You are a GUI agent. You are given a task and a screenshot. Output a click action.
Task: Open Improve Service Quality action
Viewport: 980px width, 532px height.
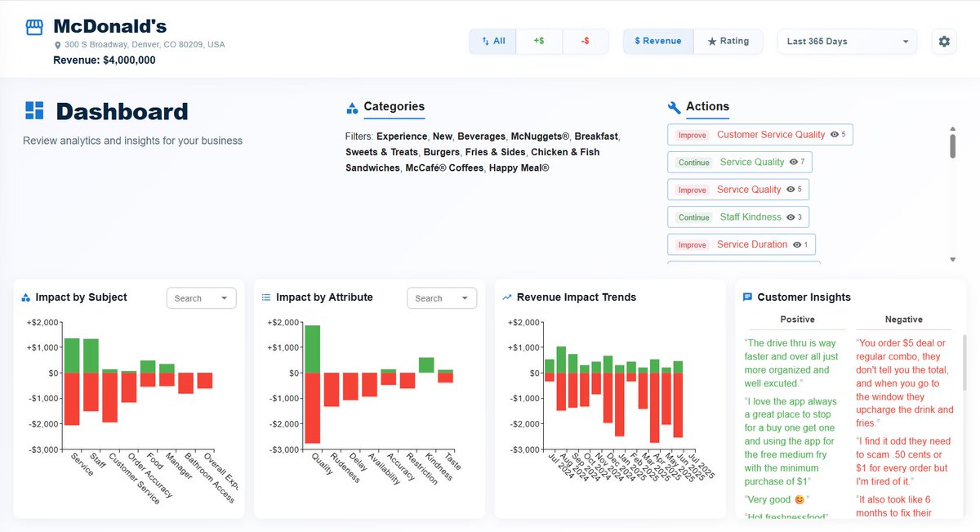coord(738,190)
